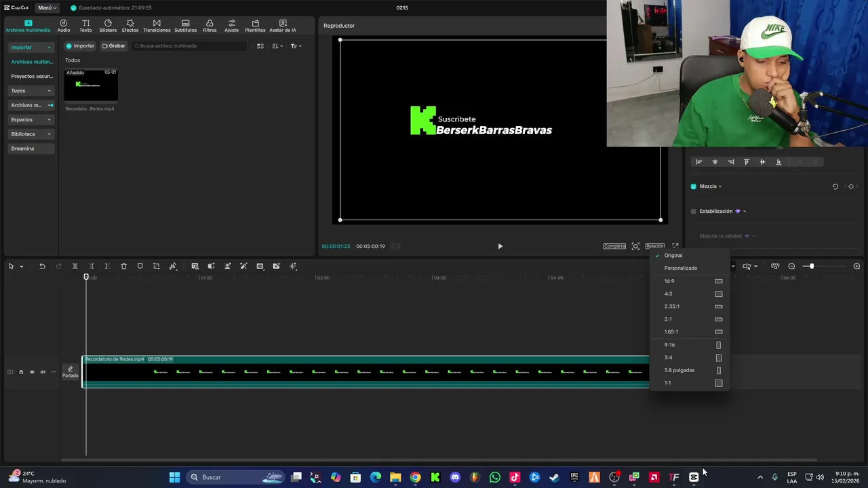Choose the 5.8 pulgadas ratio
The image size is (868, 488).
click(x=690, y=370)
